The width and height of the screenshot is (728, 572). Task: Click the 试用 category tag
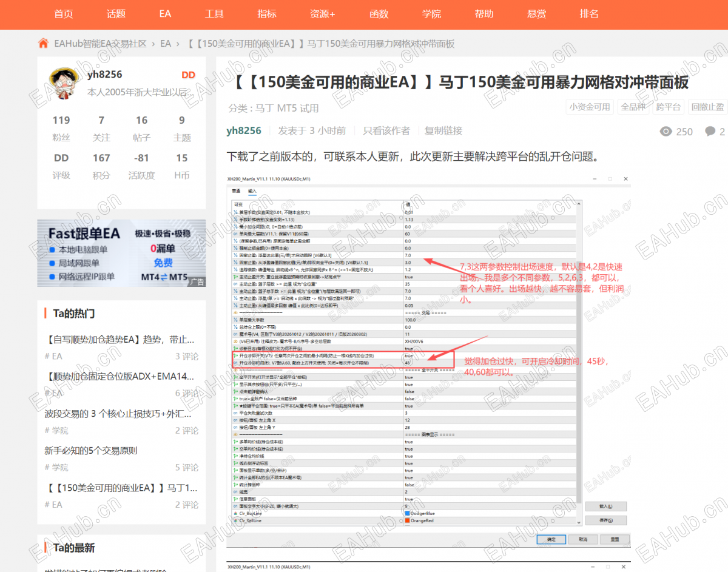309,109
